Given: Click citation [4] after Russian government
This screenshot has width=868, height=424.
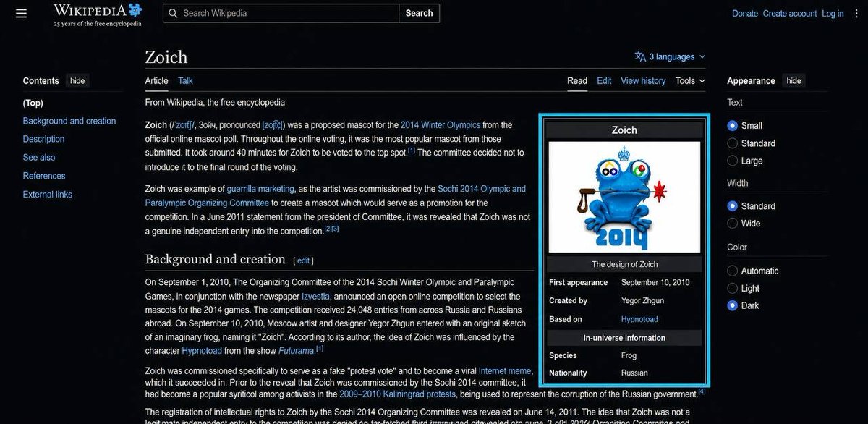Looking at the screenshot, I should pos(702,391).
